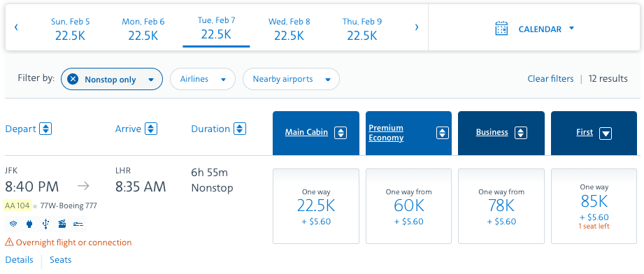Click the Arrive column label
This screenshot has height=274, width=644.
click(x=128, y=129)
